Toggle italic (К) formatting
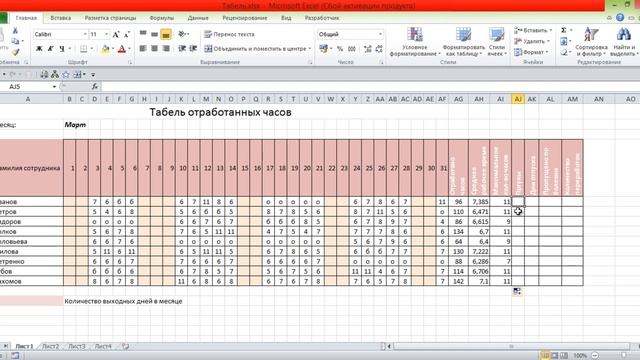 pos(51,49)
